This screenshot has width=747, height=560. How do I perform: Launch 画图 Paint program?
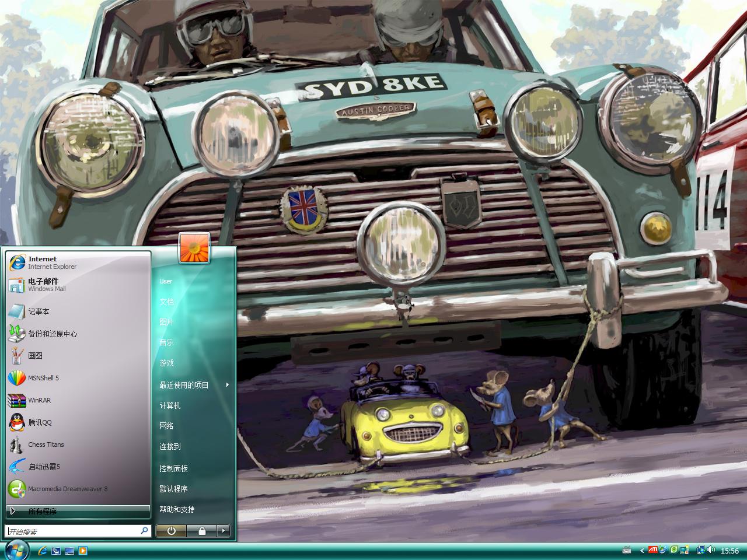(x=78, y=355)
